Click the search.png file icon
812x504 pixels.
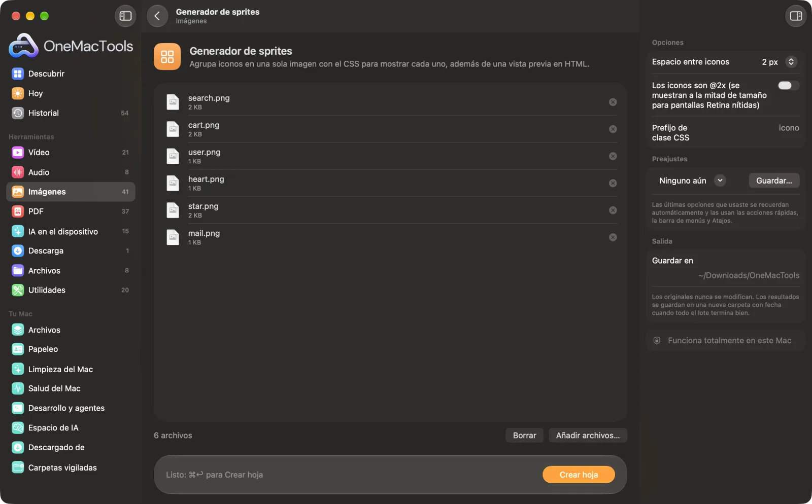[173, 102]
